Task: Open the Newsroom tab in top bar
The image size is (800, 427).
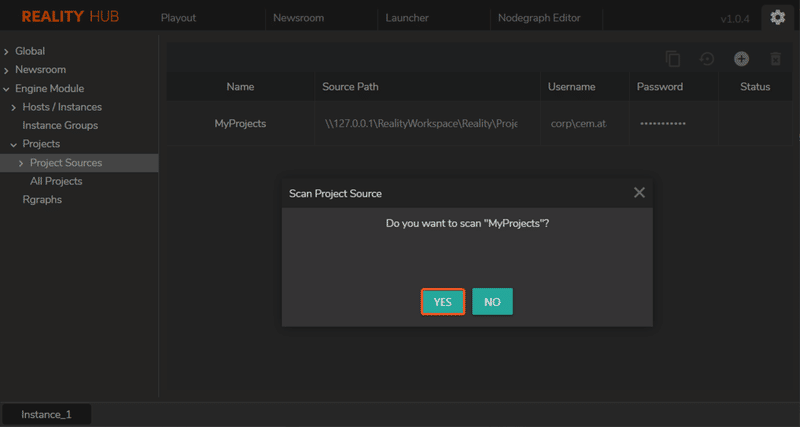Action: tap(298, 18)
